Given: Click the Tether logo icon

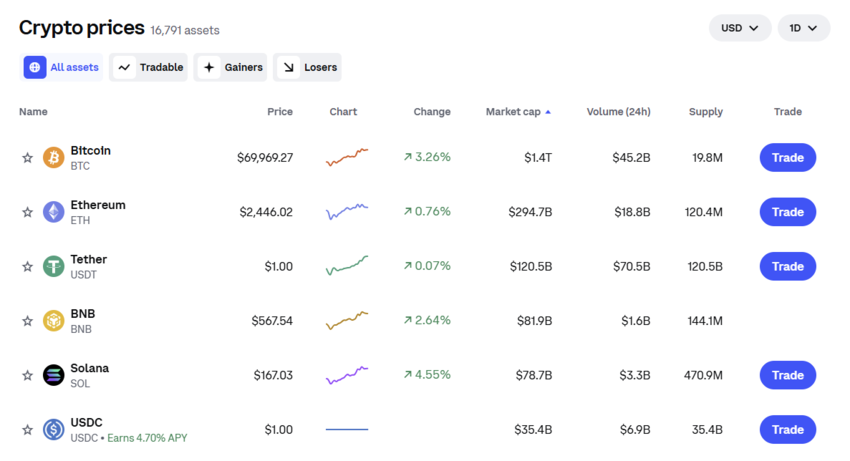Looking at the screenshot, I should [54, 267].
